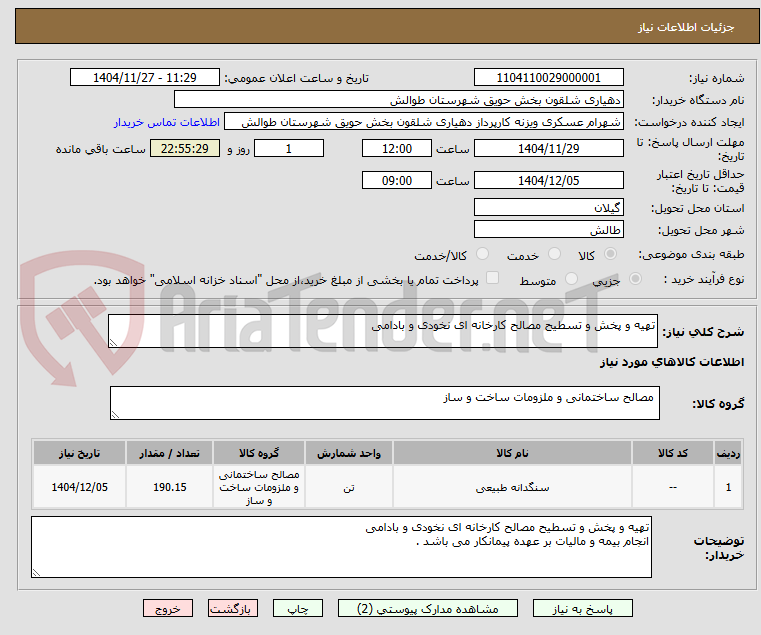Click the 'واحد شمارش' column header

348,453
